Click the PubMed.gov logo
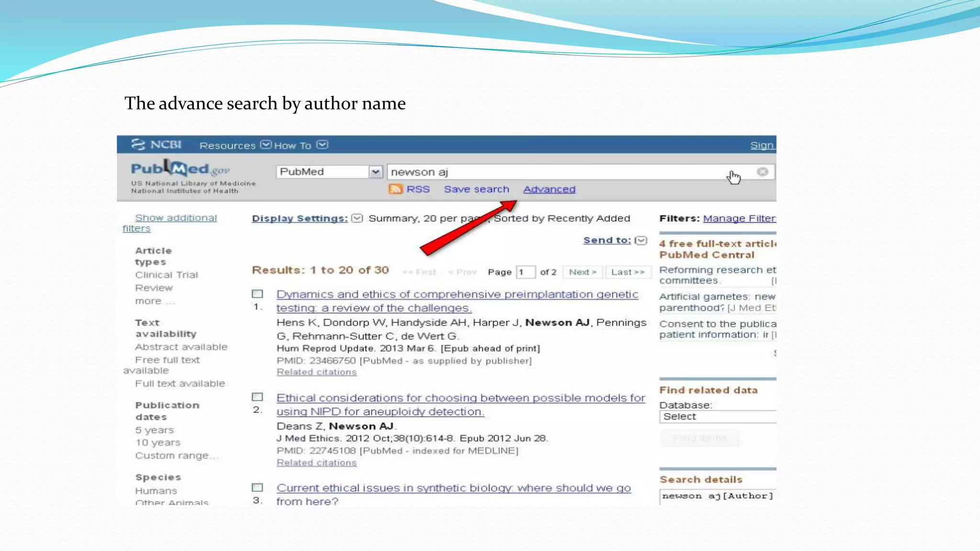 click(x=180, y=168)
